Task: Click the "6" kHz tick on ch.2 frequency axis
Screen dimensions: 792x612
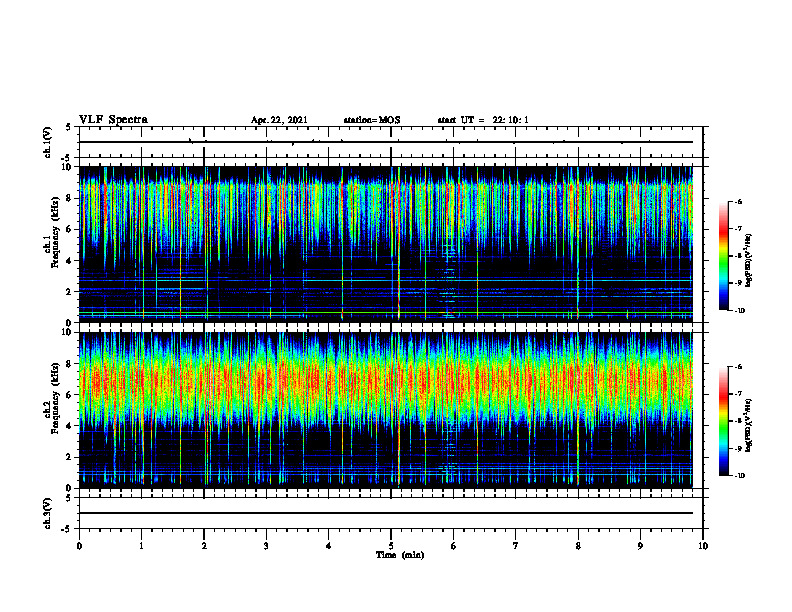Action: click(x=69, y=395)
